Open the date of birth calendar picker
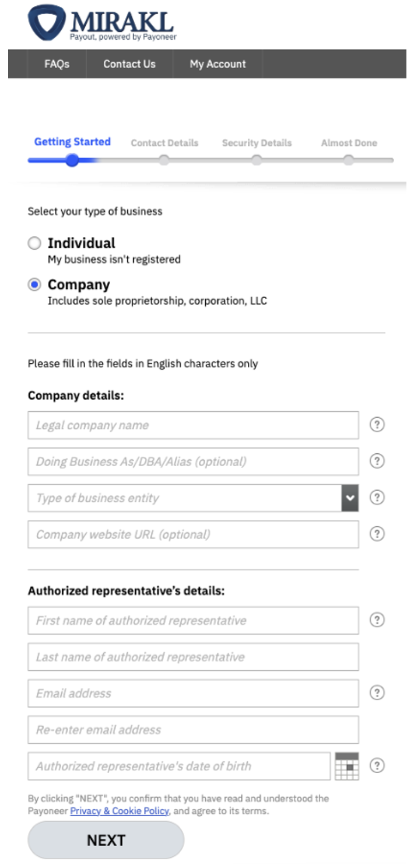 coord(347,766)
